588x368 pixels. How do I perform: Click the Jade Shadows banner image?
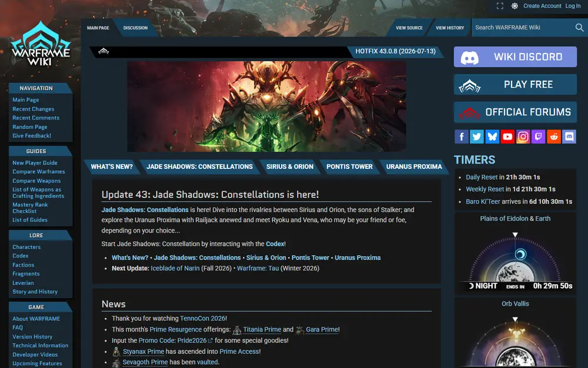click(x=266, y=106)
